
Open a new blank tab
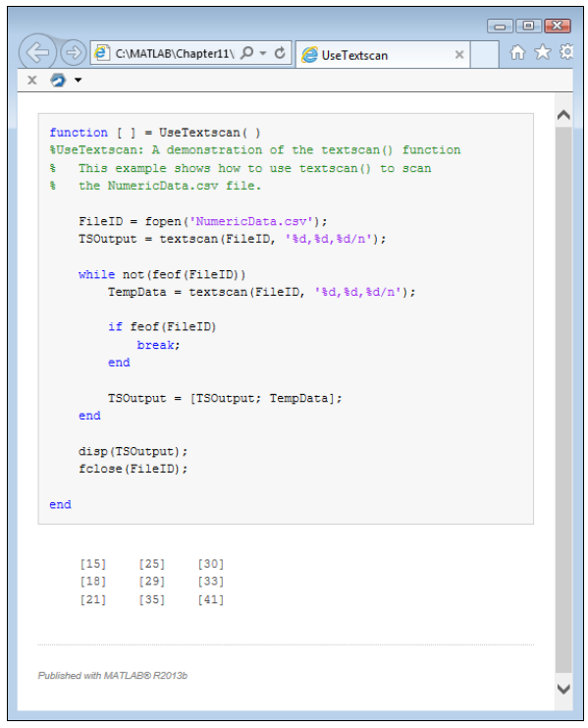point(484,55)
